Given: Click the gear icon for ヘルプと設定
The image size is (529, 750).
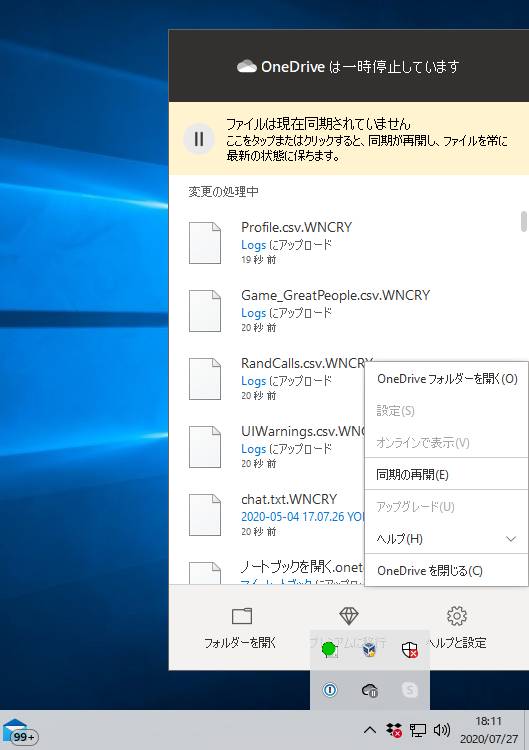Looking at the screenshot, I should click(456, 616).
